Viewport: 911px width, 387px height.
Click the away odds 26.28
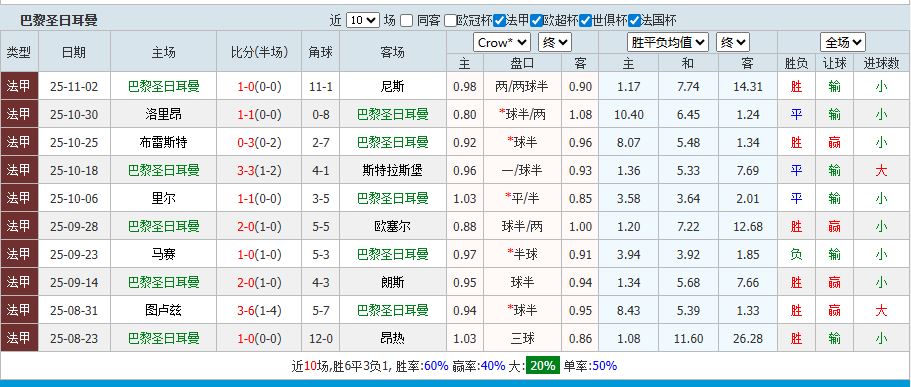point(747,338)
